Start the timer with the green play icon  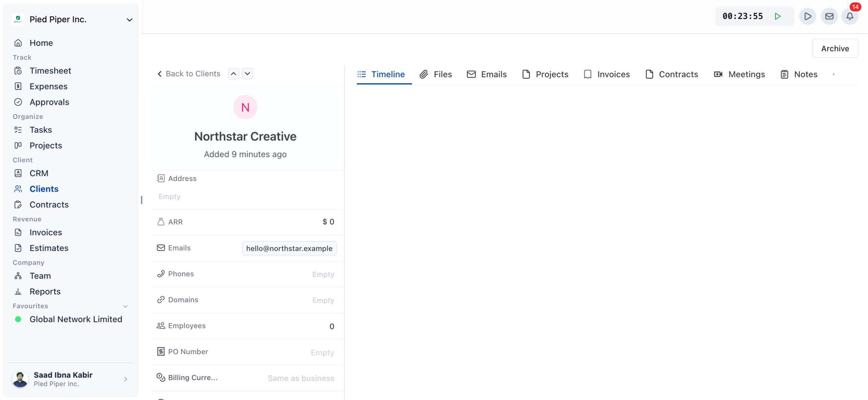click(x=777, y=16)
